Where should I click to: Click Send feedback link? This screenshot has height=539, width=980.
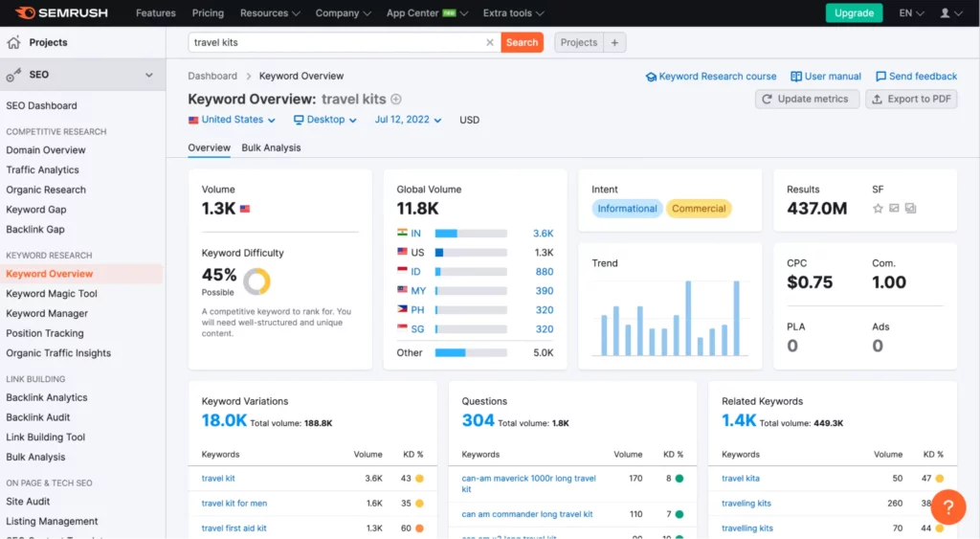click(916, 77)
